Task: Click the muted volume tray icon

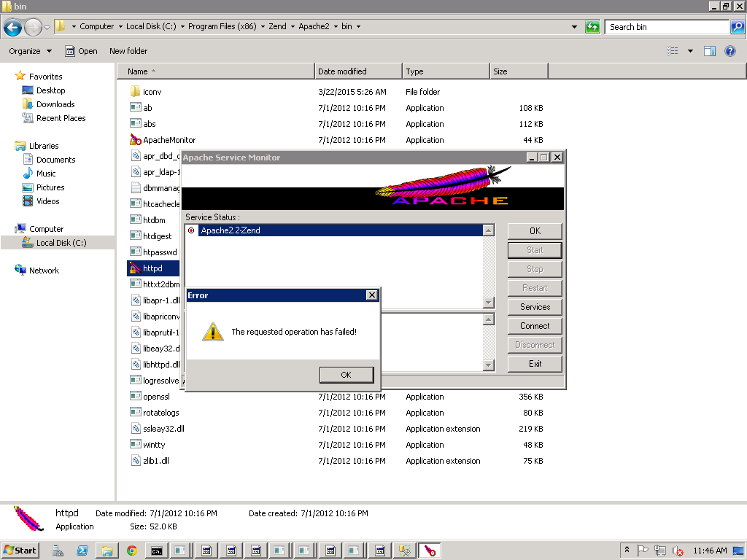Action: 677,551
